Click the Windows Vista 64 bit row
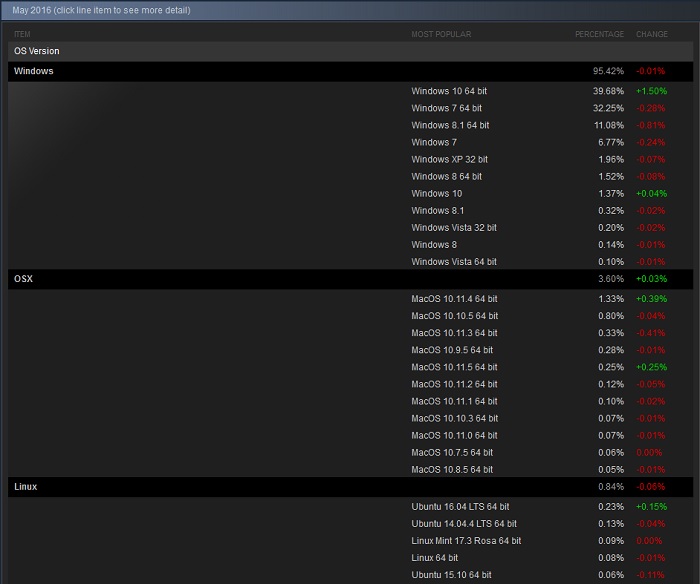 click(453, 261)
